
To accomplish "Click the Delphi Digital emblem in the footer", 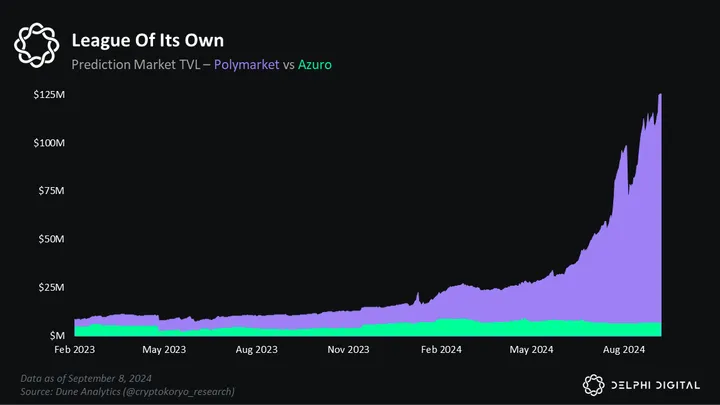I will click(x=593, y=384).
